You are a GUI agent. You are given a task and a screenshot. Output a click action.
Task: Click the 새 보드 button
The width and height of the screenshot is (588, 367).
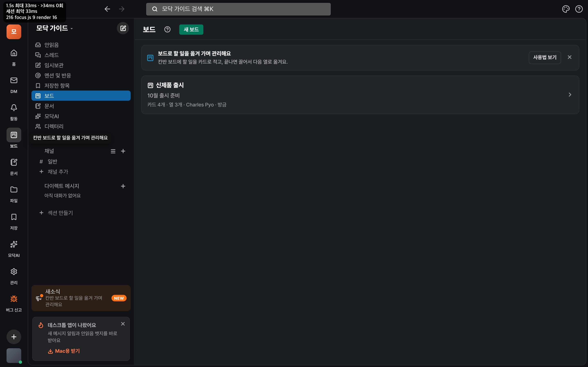point(191,29)
